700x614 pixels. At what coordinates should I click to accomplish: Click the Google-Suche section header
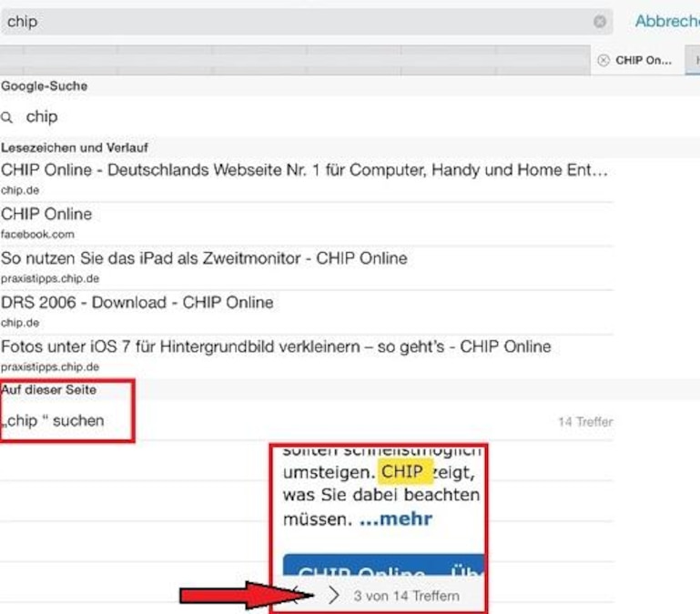click(x=45, y=86)
